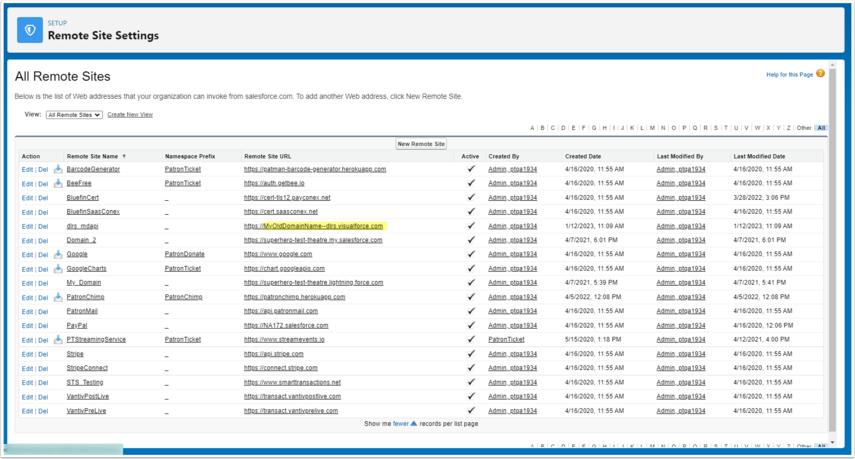855x459 pixels.
Task: Sort by the Remote Site Name column header
Action: (x=92, y=156)
